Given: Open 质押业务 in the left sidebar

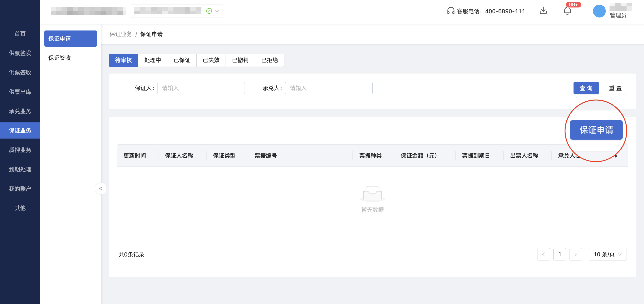Looking at the screenshot, I should (20, 150).
